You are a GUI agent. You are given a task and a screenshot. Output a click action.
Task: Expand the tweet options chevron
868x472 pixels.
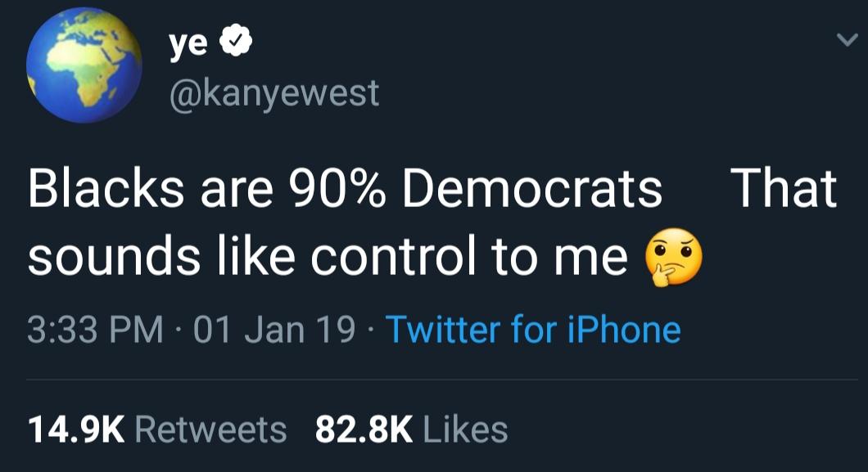pos(847,40)
